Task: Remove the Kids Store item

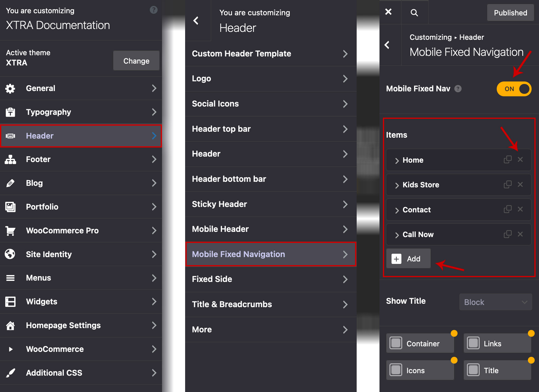Action: coord(520,185)
